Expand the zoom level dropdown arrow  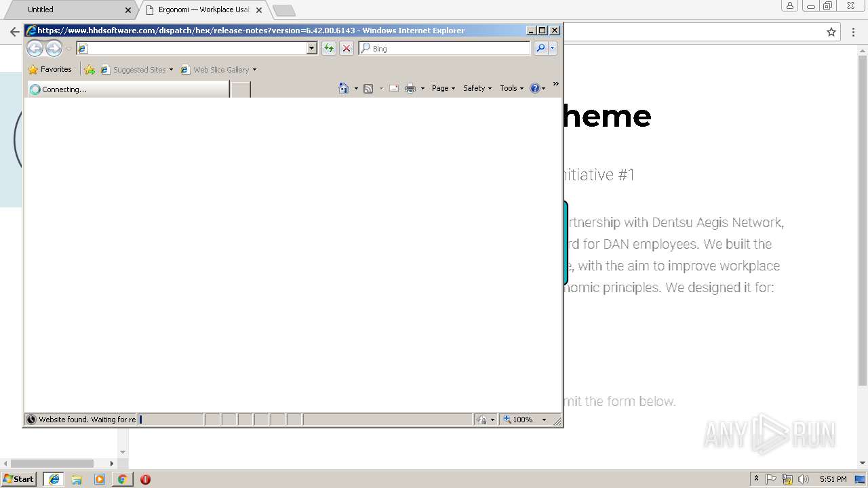[x=544, y=420]
